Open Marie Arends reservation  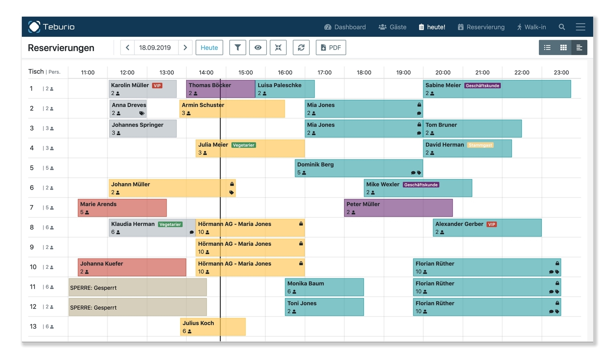pyautogui.click(x=122, y=208)
